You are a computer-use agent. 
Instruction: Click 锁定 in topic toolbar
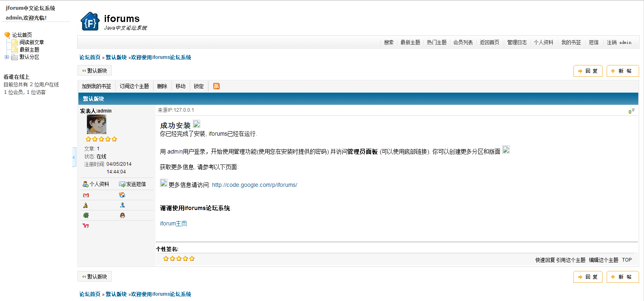coord(199,86)
